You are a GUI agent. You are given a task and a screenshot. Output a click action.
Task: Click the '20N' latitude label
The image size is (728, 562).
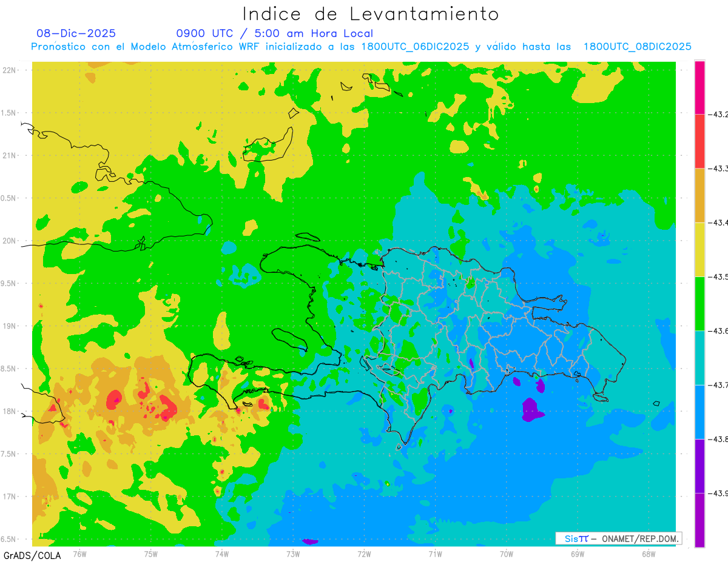tap(10, 241)
